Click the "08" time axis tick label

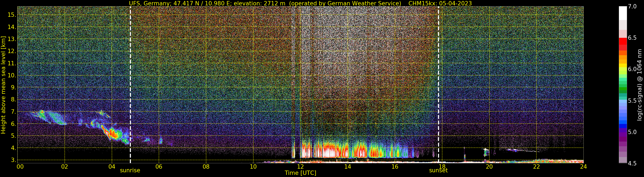click(x=206, y=167)
